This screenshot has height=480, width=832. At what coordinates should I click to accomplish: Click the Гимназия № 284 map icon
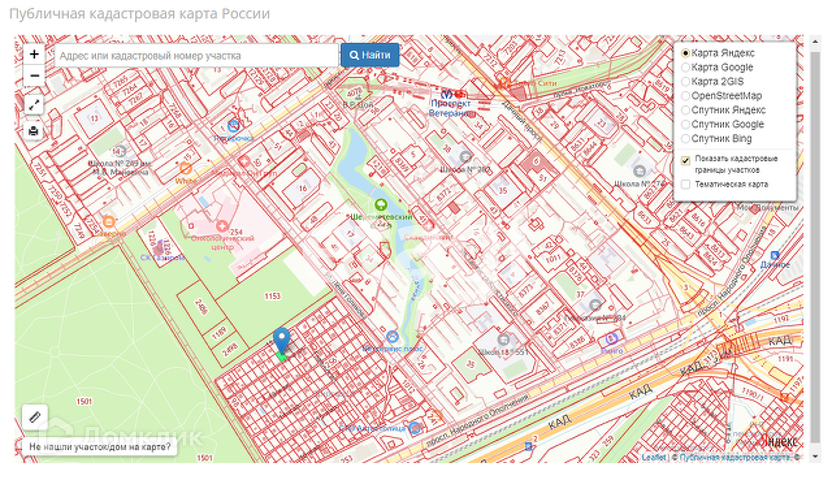[x=595, y=305]
